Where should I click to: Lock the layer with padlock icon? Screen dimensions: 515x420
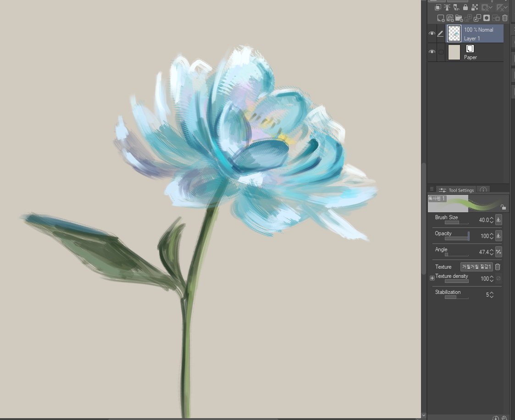465,7
